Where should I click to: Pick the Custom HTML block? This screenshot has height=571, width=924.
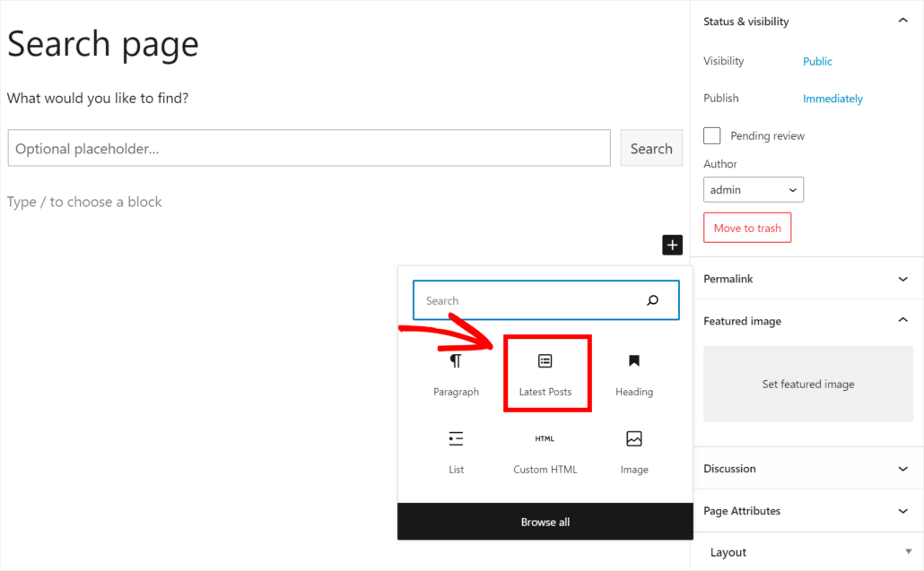click(x=545, y=448)
